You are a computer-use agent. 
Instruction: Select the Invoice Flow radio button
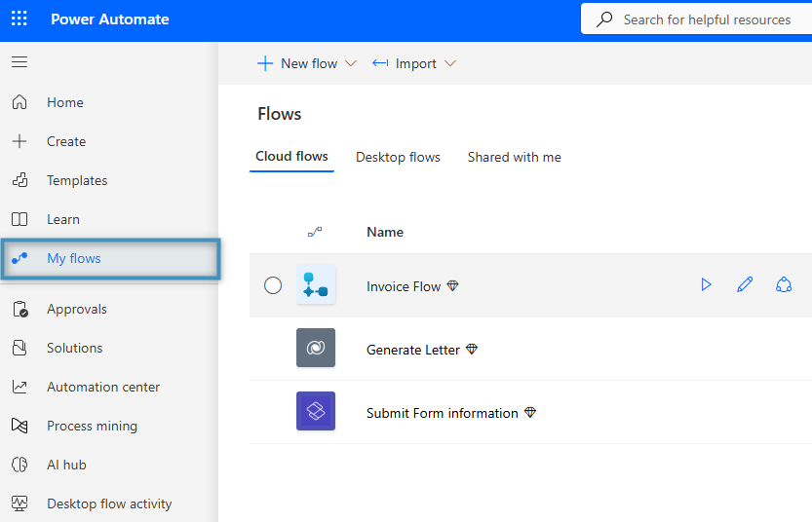coord(273,285)
